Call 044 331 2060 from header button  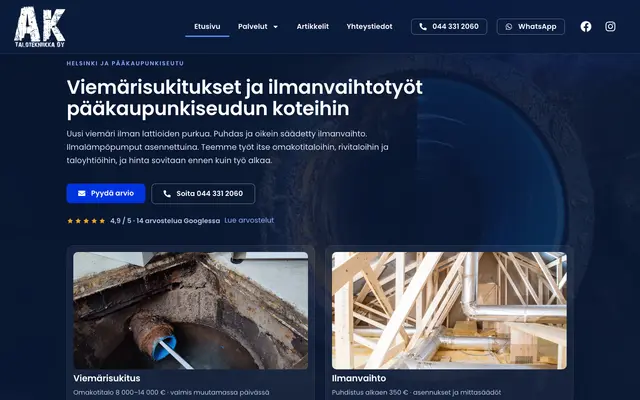pyautogui.click(x=449, y=27)
